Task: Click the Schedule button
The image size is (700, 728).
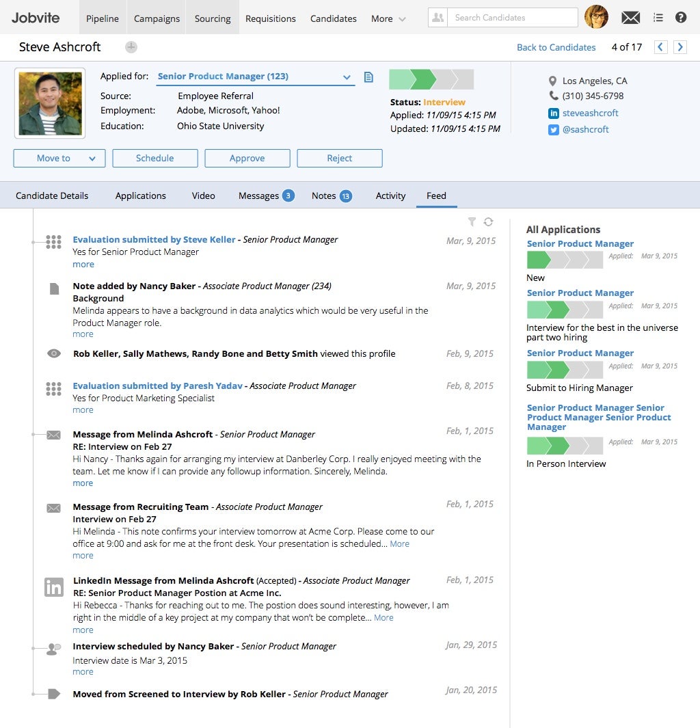Action: tap(155, 159)
